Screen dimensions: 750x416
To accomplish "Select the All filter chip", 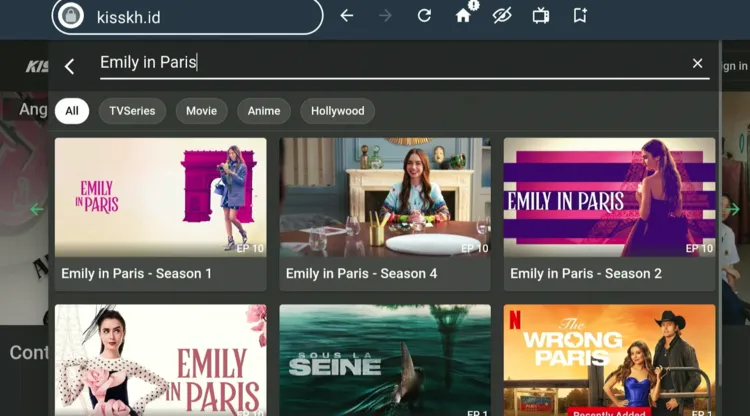I will 72,111.
